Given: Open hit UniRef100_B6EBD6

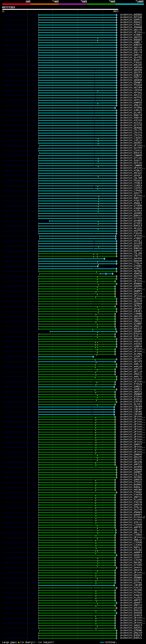Looking at the screenshot, I should click(x=131, y=15).
